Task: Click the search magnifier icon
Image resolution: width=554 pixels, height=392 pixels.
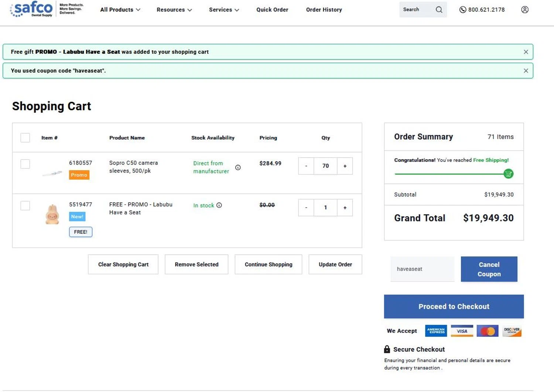Action: pyautogui.click(x=439, y=10)
